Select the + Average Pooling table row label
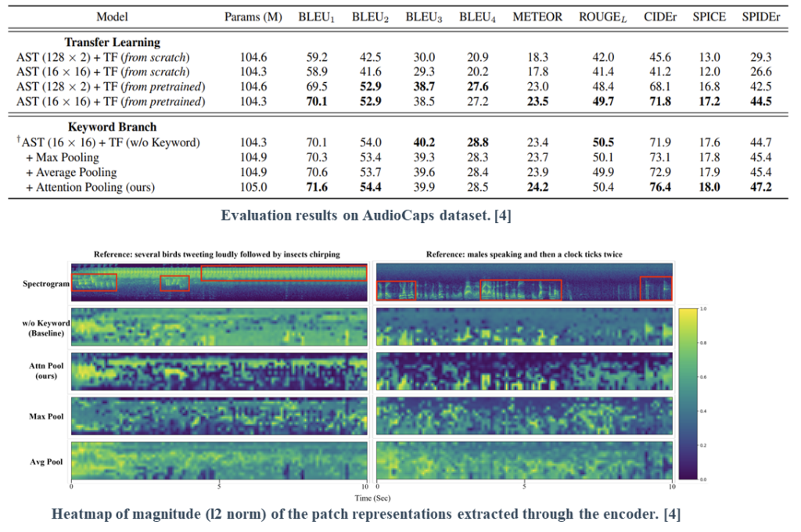Viewport: 801px width, 532px height. [x=70, y=171]
